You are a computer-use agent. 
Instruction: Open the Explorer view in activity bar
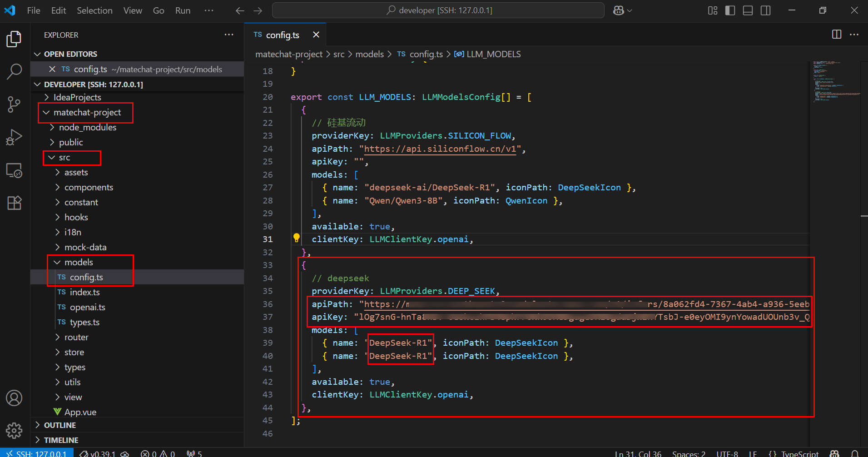click(14, 39)
